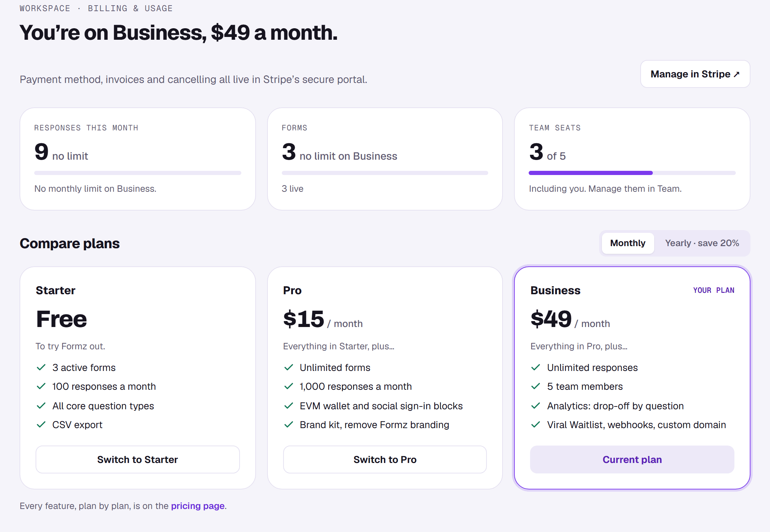Click Switch to Pro button
Viewport: 770px width, 532px height.
[x=385, y=459]
